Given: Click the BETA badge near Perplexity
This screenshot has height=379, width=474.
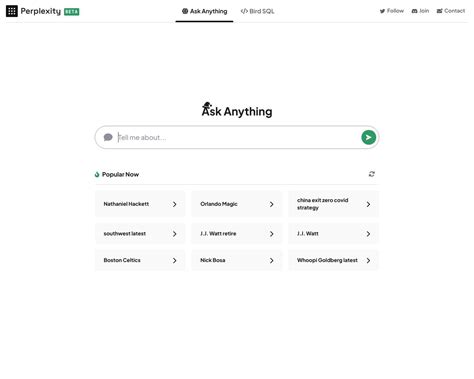Looking at the screenshot, I should tap(72, 12).
